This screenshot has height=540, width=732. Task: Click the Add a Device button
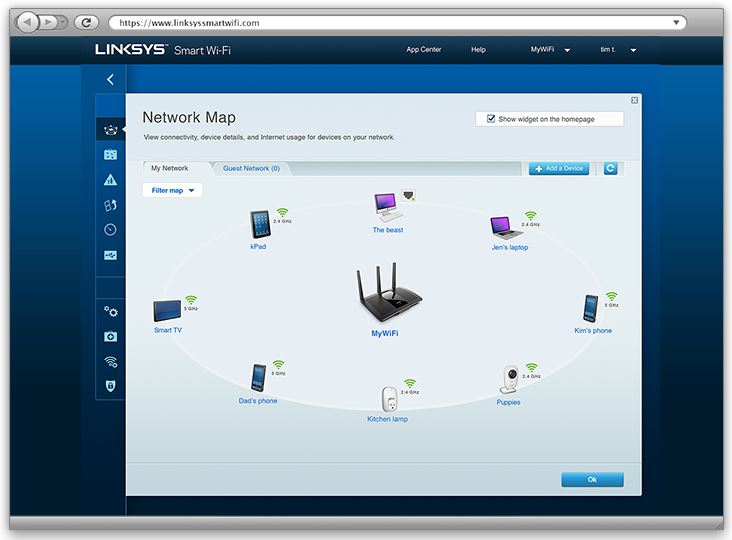tap(559, 168)
